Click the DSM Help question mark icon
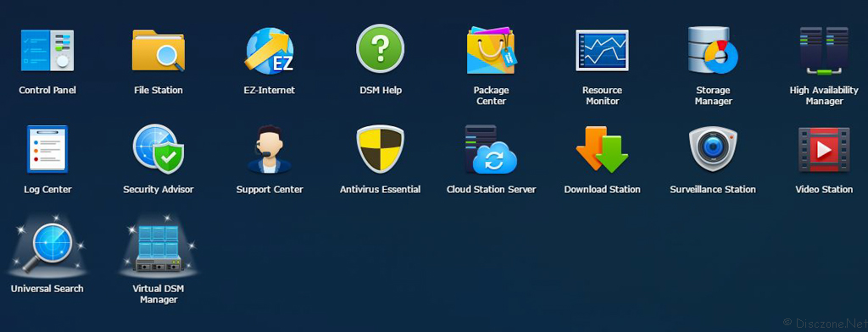This screenshot has height=332, width=868. tap(381, 48)
